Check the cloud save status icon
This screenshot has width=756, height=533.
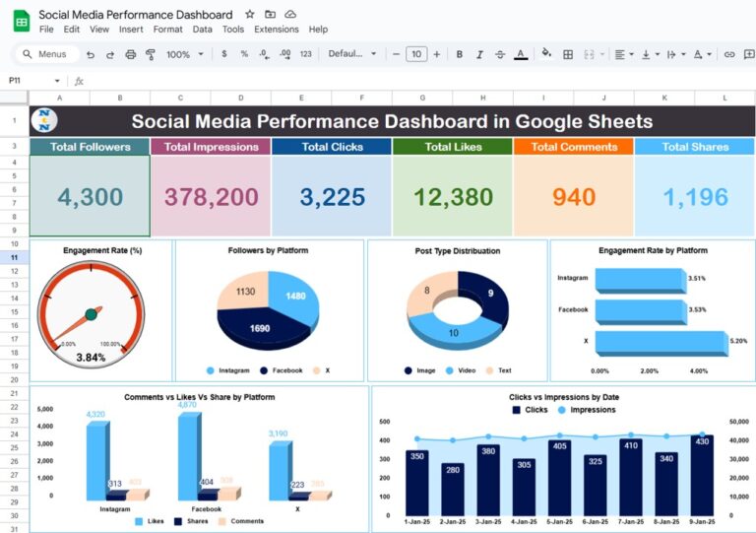pos(290,15)
